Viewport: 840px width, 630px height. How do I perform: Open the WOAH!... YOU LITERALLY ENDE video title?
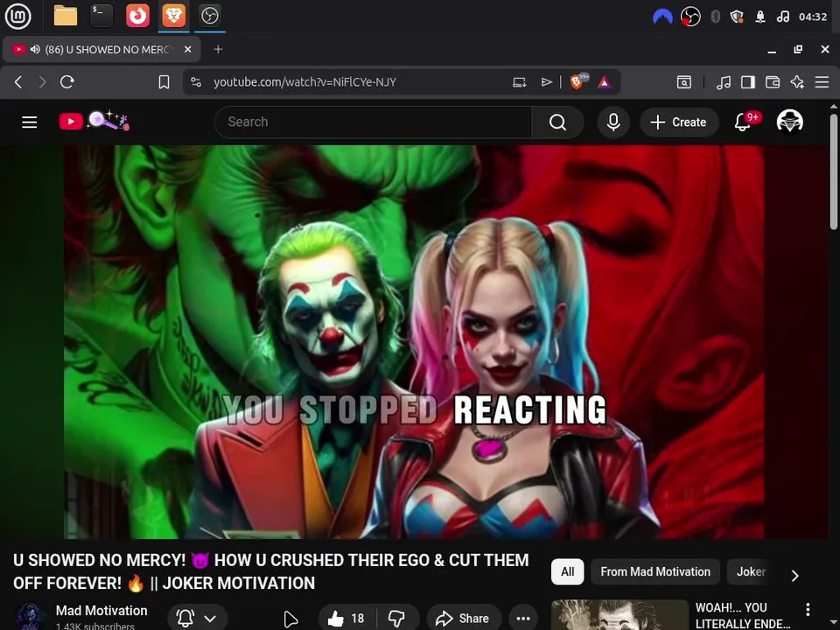coord(743,615)
